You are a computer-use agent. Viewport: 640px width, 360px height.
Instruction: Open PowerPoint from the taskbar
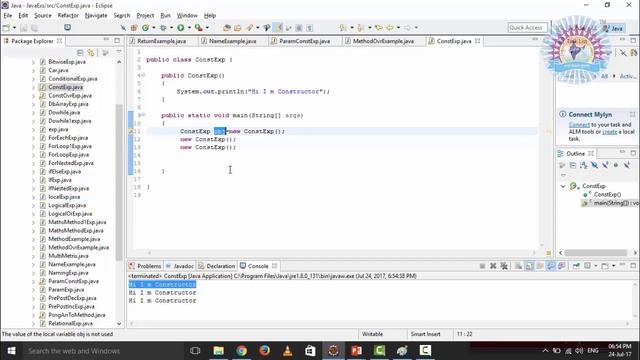pyautogui.click(x=356, y=351)
